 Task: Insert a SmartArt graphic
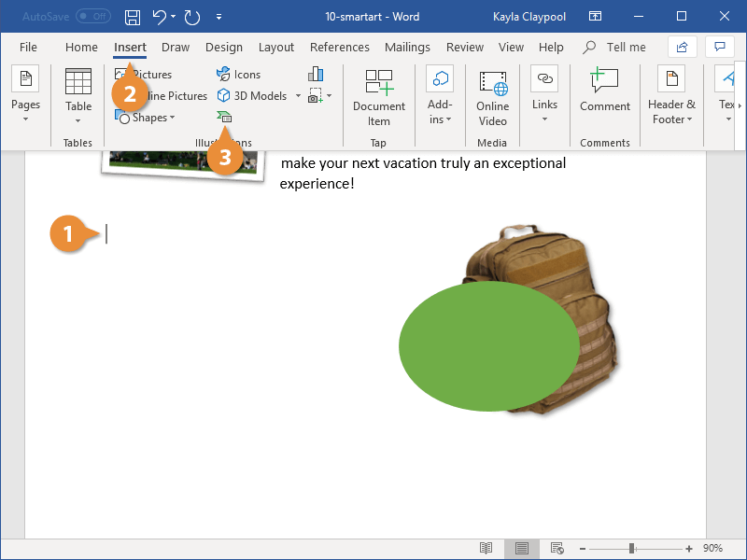[224, 117]
